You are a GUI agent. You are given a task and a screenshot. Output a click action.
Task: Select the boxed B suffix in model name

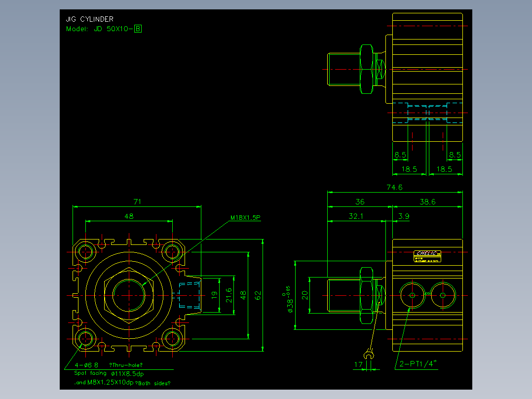(x=138, y=29)
